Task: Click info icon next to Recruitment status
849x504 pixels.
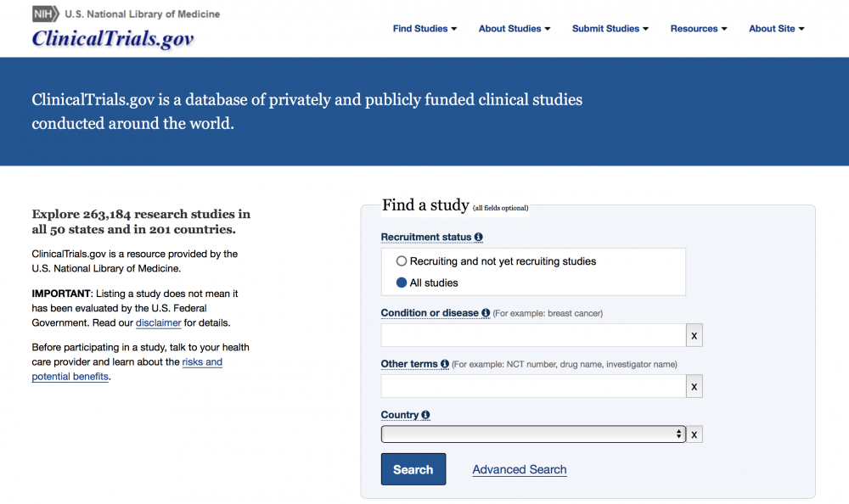Action: click(x=479, y=238)
